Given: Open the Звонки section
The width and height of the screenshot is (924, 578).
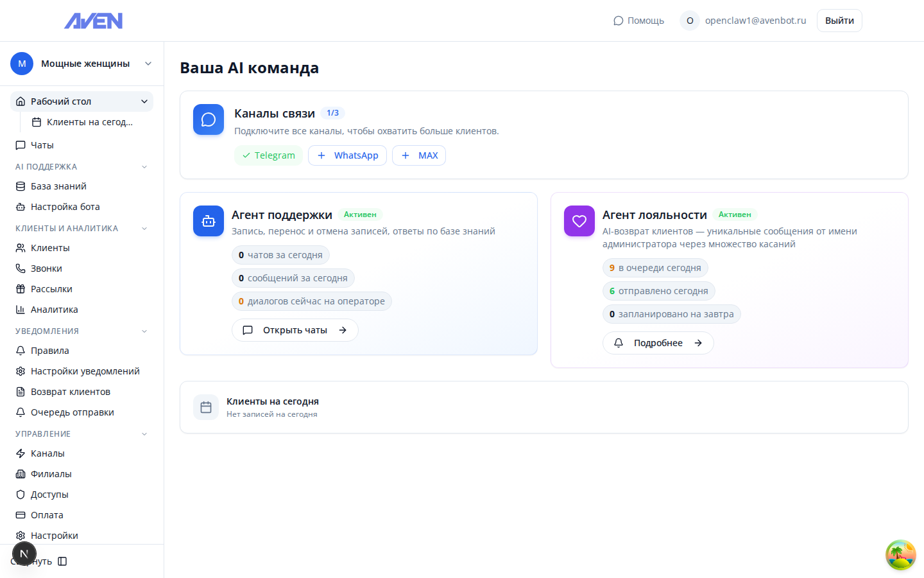Looking at the screenshot, I should pos(48,268).
